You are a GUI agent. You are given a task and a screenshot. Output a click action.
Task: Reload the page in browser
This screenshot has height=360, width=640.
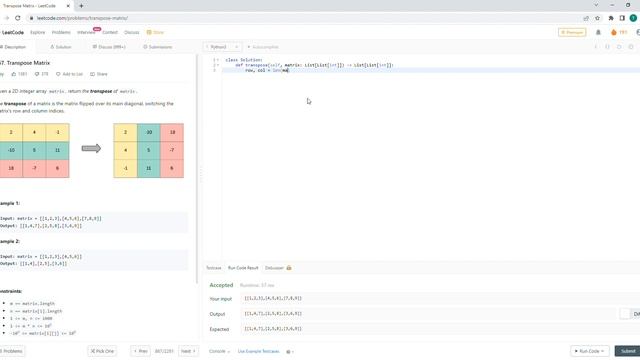(18, 18)
